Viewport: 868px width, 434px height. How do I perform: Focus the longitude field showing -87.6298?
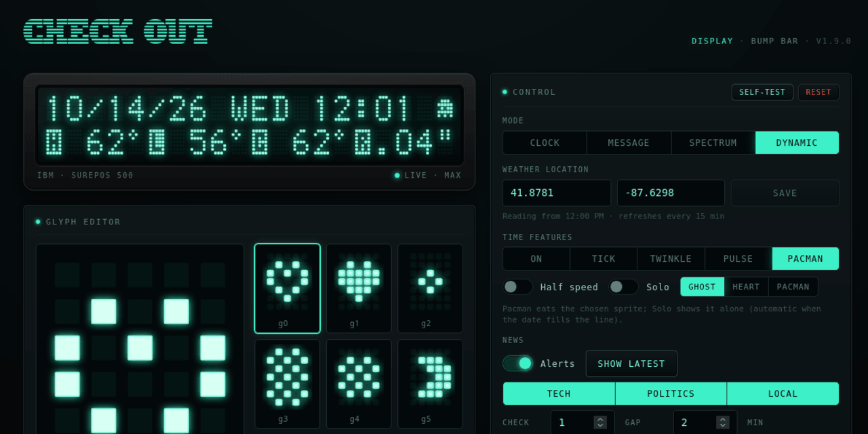[x=671, y=193]
